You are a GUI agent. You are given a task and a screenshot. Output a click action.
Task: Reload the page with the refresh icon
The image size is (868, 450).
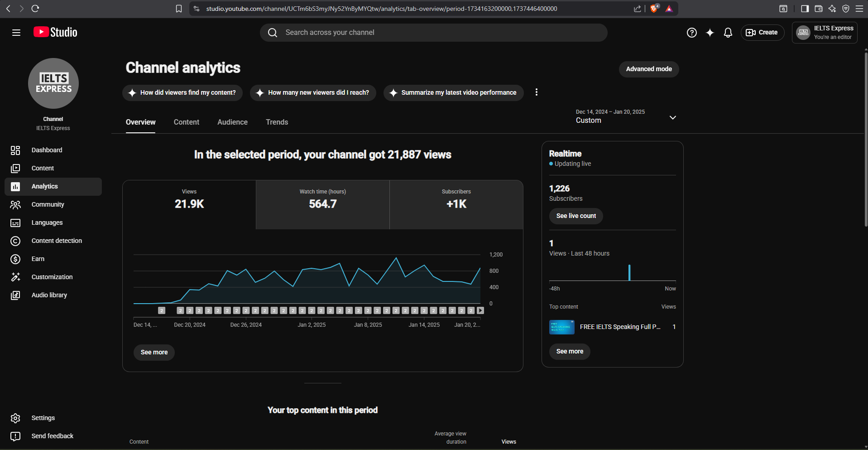(x=35, y=9)
